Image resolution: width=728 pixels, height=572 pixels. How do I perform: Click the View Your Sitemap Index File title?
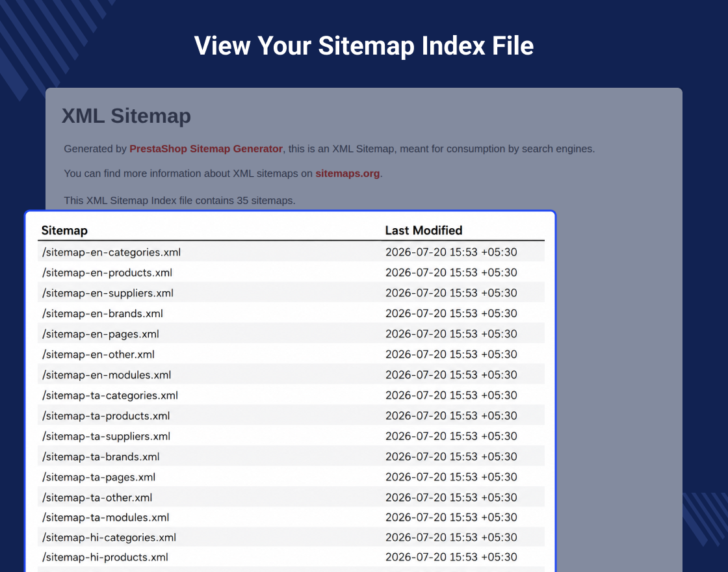click(x=364, y=45)
